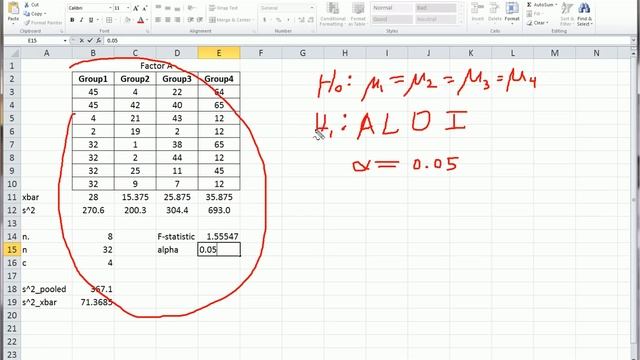Viewport: 640px width, 360px height.
Task: Open the Name Box dropdown arrow
Action: pyautogui.click(x=65, y=40)
